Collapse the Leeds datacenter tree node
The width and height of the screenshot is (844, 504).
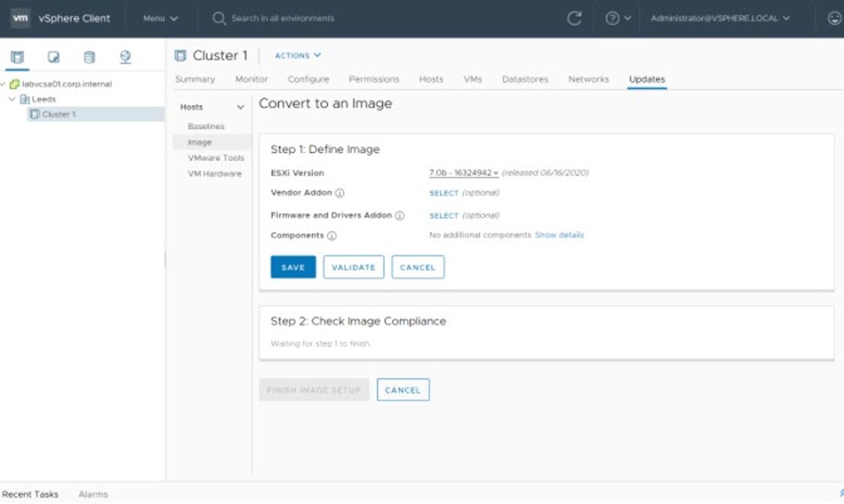tap(12, 100)
